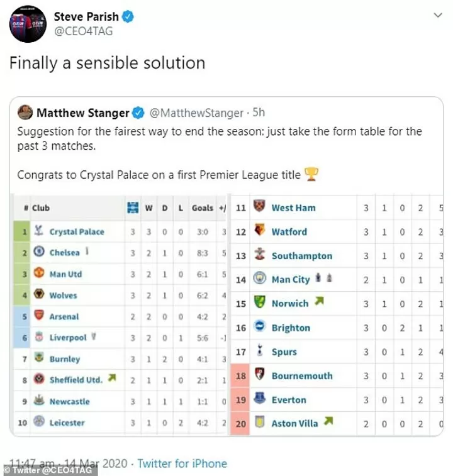
Task: Click the Goals column header
Action: tap(203, 208)
